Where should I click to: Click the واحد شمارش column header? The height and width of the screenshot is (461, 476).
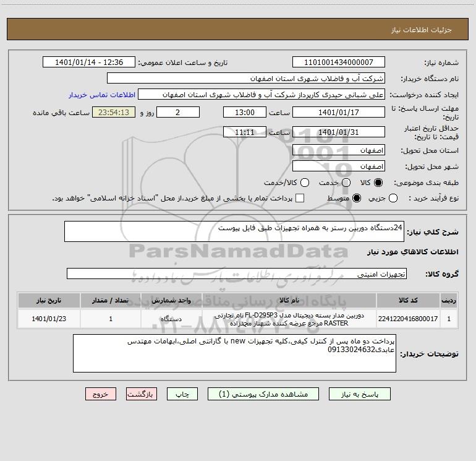pos(171,300)
